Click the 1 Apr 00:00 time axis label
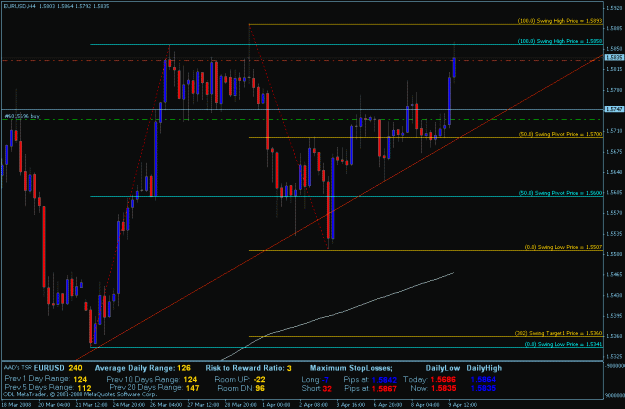Viewport: 625px width, 409px height. tap(276, 404)
